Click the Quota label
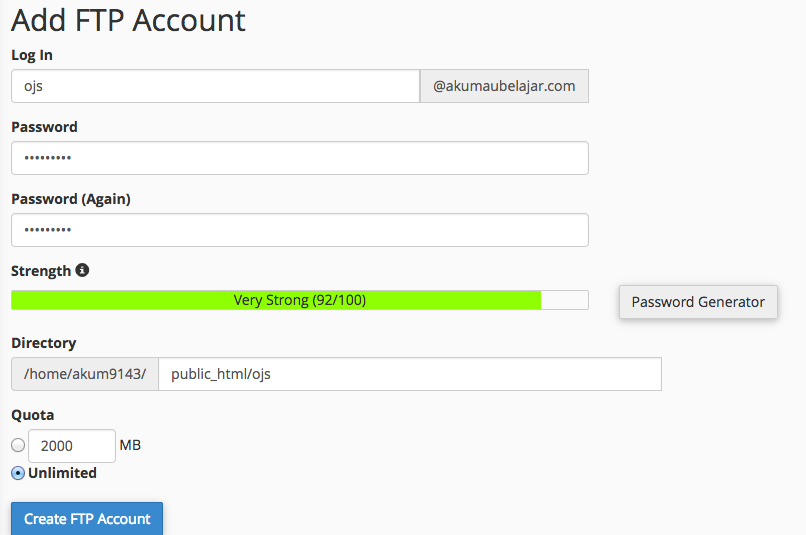This screenshot has height=535, width=806. point(32,415)
